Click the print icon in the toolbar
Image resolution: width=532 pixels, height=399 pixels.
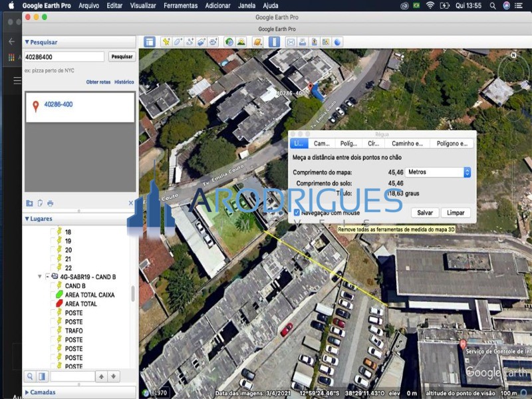tap(303, 42)
